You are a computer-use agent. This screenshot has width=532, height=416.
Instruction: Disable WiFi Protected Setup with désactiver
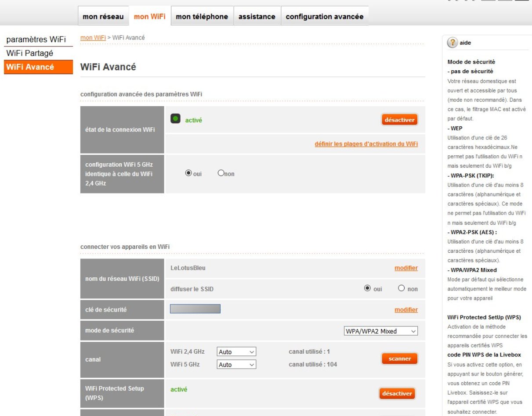[x=397, y=394]
